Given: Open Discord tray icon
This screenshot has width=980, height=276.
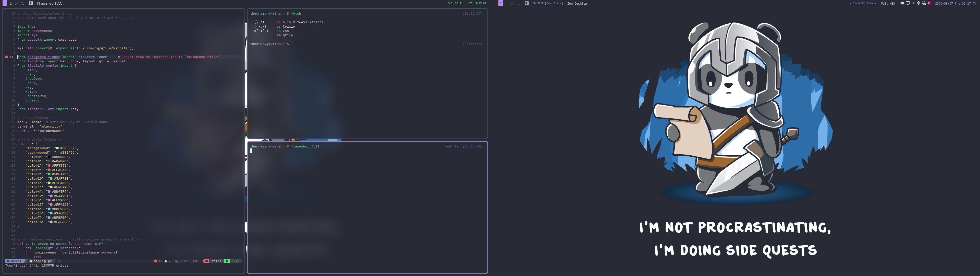Looking at the screenshot, I should click(902, 3).
